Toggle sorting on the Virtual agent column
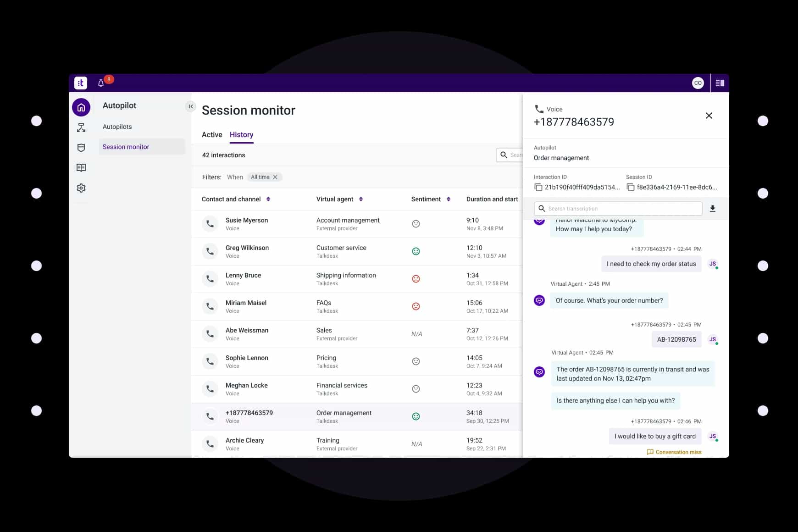 pos(360,199)
